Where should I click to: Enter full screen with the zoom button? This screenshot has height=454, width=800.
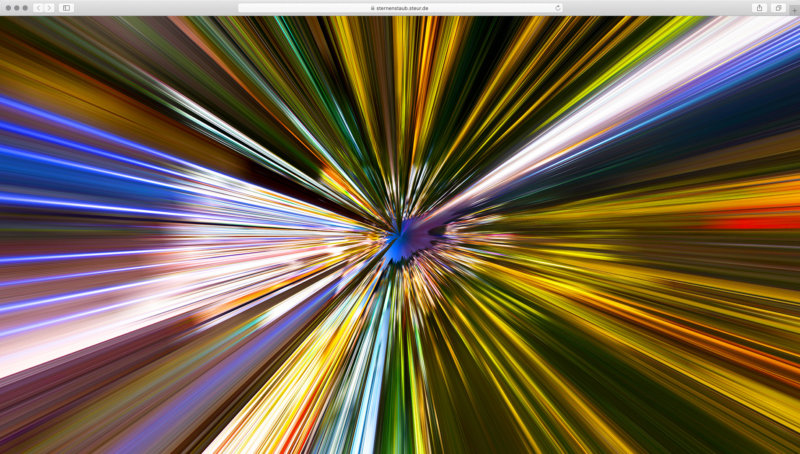[x=25, y=7]
